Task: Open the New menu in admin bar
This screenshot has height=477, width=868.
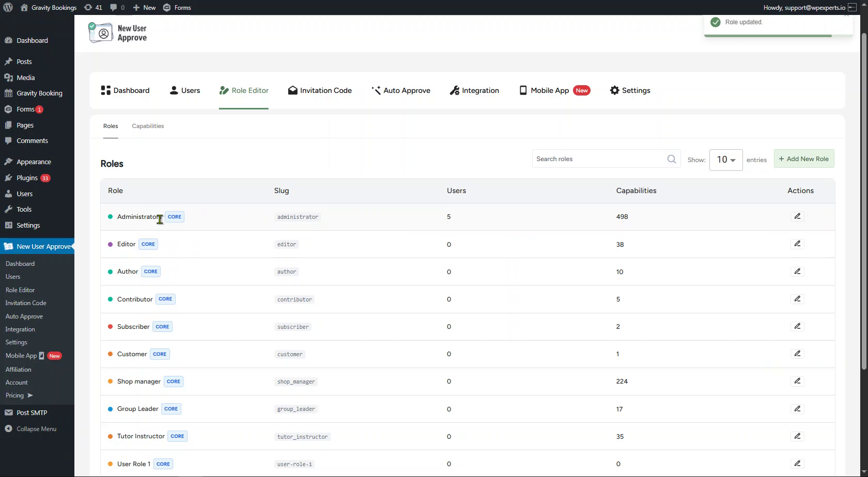Action: tap(144, 7)
